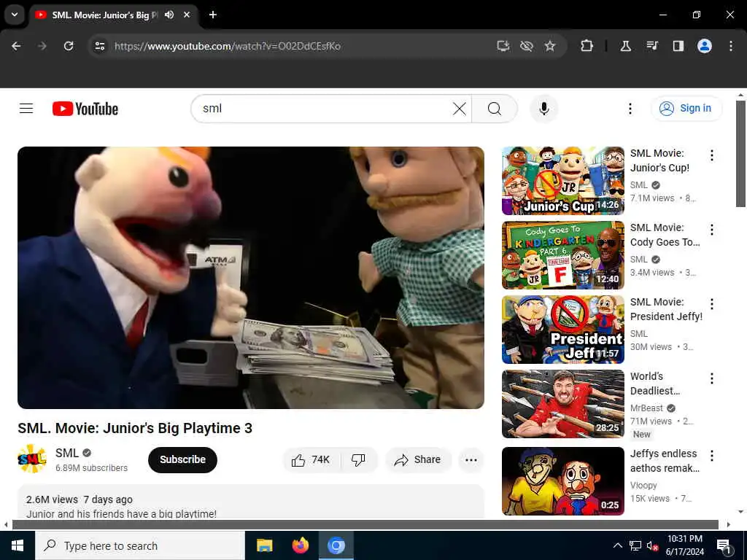Open options menu for Jeffys endless aethos video

(712, 456)
